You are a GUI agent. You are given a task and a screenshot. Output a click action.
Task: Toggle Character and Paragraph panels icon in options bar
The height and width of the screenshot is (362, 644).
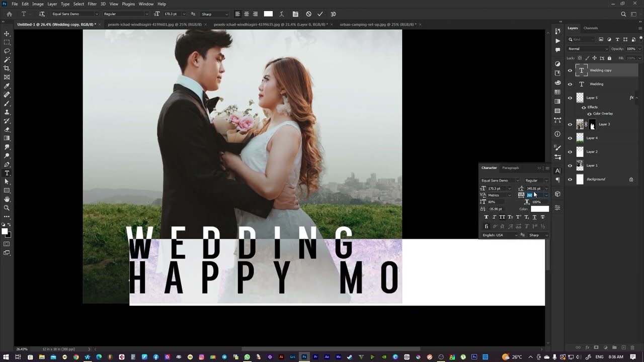(295, 14)
